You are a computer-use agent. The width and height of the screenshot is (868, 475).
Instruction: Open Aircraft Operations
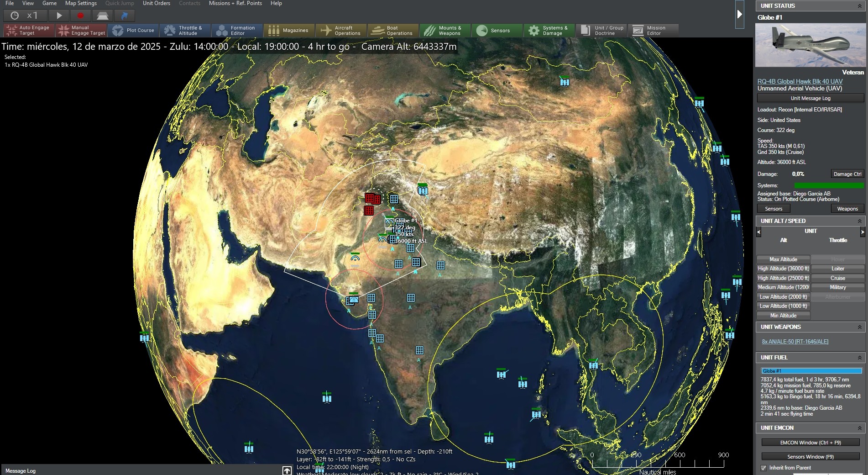[341, 30]
